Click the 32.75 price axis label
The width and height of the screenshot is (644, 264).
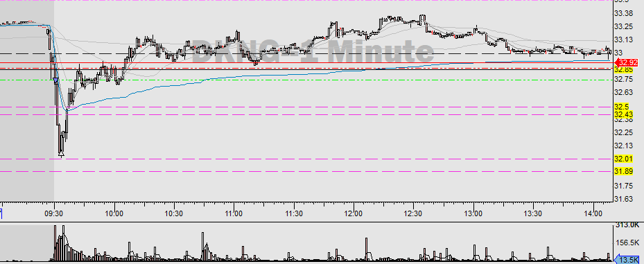pyautogui.click(x=623, y=79)
